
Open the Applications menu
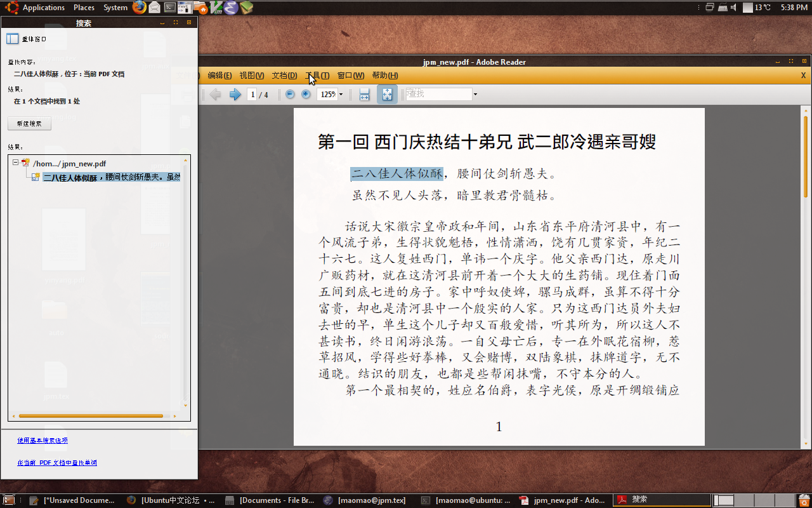[44, 8]
